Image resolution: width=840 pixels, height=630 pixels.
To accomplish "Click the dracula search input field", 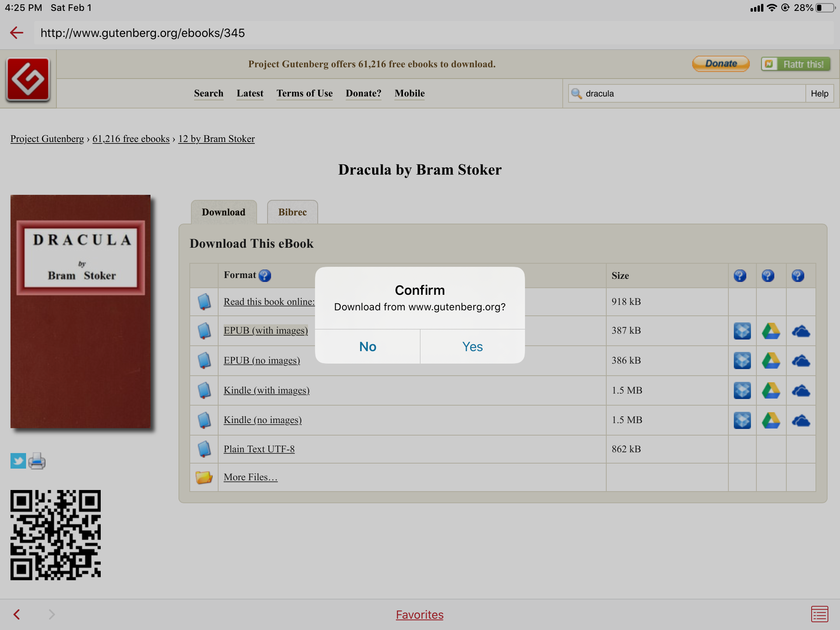I will 692,94.
